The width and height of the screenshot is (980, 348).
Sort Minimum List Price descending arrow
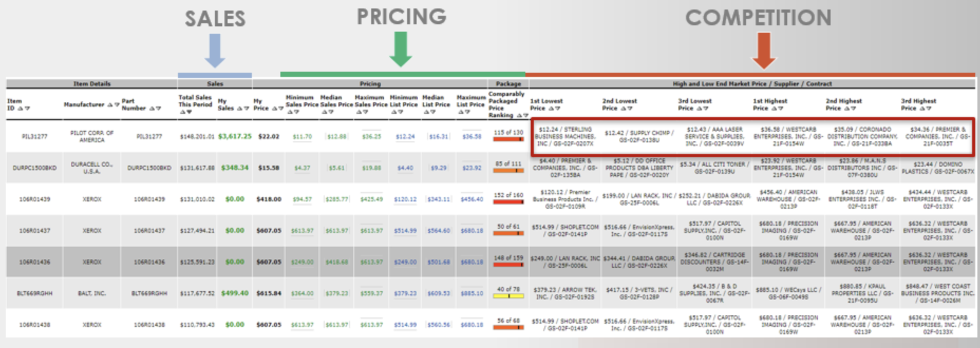click(400, 112)
